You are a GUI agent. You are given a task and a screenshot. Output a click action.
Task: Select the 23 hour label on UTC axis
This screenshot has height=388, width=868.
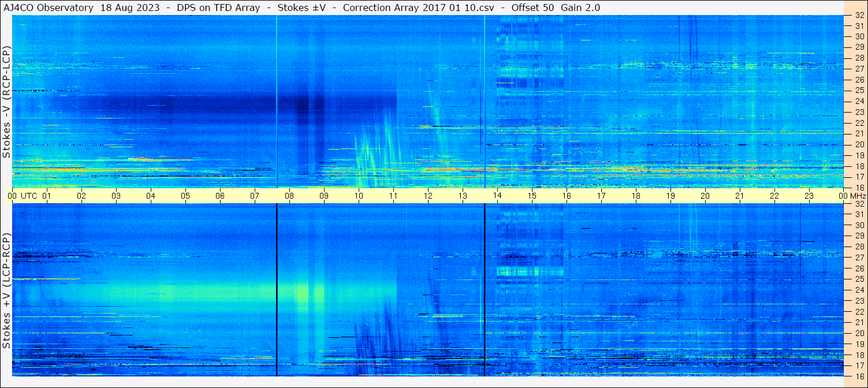coord(809,196)
